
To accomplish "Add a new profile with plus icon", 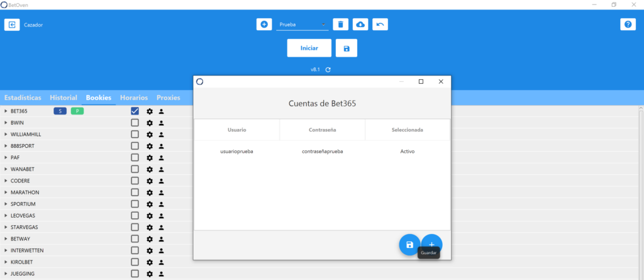I will point(264,25).
